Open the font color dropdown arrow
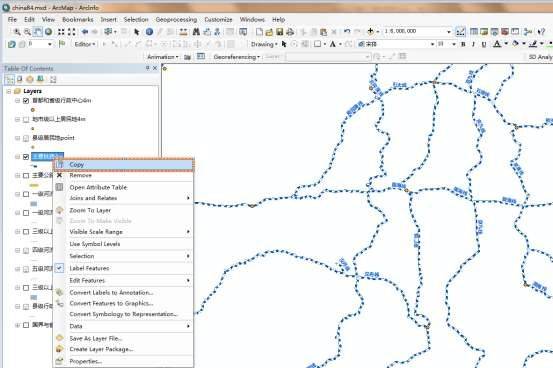This screenshot has width=553, height=368. click(x=506, y=44)
